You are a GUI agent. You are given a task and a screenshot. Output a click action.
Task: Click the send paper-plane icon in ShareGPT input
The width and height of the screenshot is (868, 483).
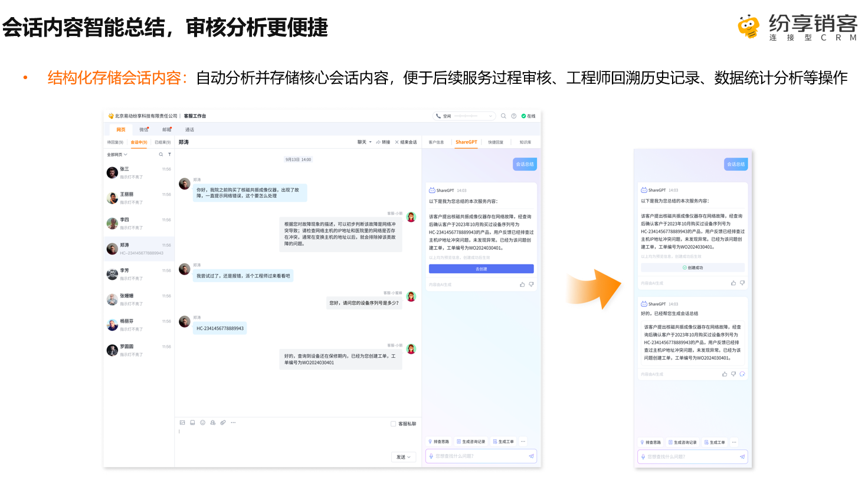tap(531, 456)
